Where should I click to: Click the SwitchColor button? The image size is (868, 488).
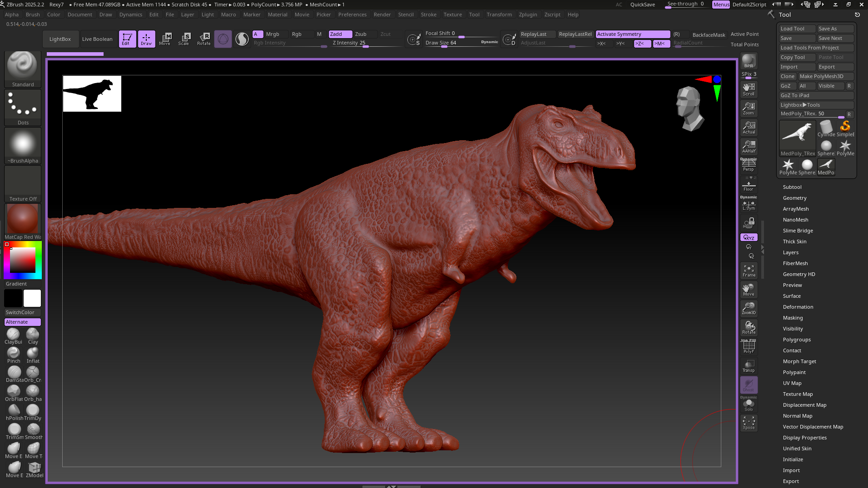(x=23, y=312)
